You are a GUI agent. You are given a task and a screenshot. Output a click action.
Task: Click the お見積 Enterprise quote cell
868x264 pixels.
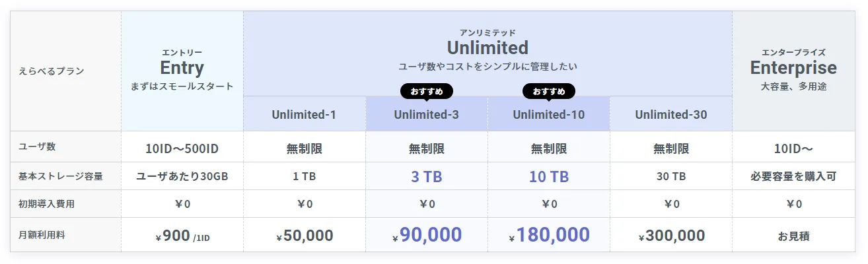793,236
